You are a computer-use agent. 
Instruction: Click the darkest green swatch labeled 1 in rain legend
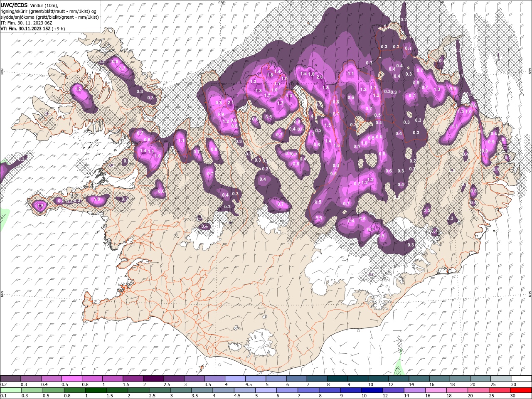(x=96, y=390)
